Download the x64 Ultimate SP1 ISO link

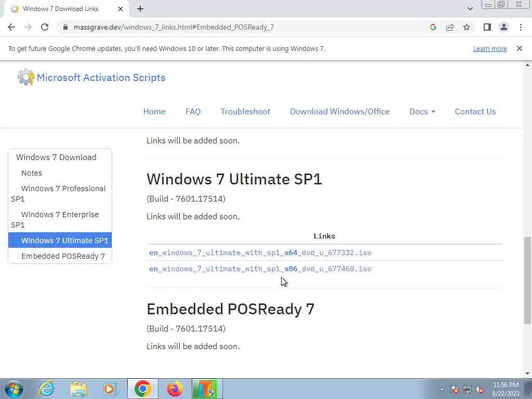[x=260, y=252]
